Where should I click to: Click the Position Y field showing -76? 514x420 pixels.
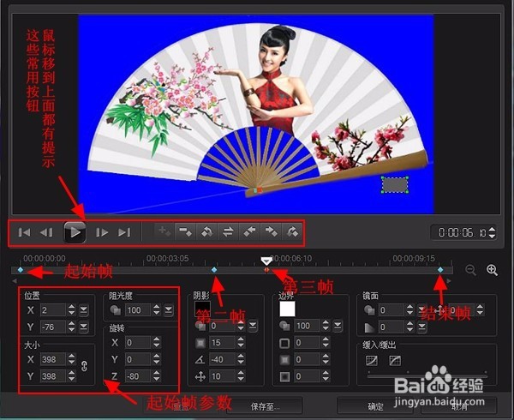coord(53,327)
